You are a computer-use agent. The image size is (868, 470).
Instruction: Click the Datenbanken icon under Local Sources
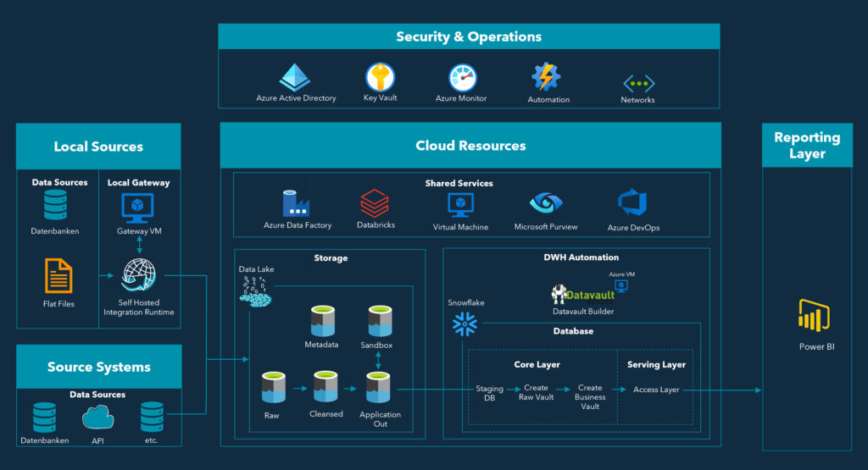55,205
